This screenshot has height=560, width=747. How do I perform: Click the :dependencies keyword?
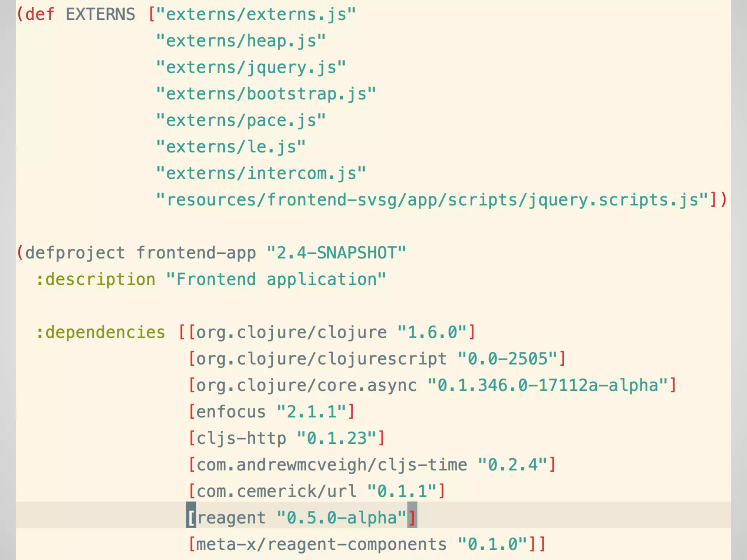101,332
